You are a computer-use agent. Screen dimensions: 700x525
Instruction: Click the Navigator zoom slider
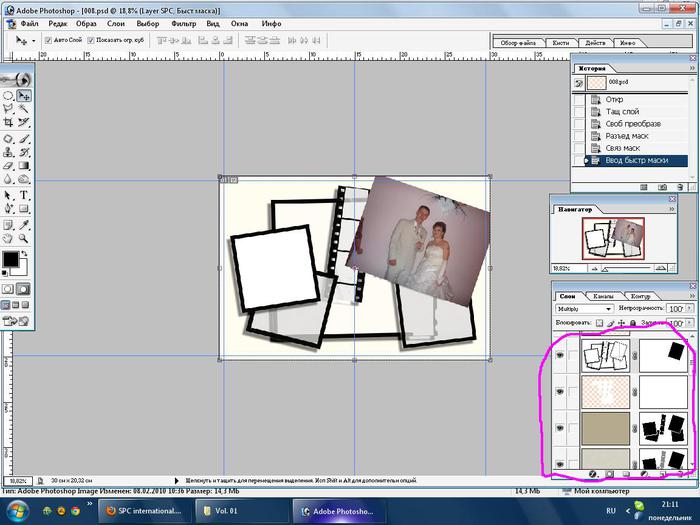tap(627, 269)
